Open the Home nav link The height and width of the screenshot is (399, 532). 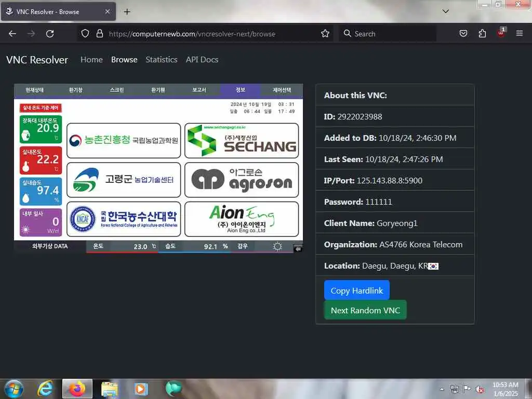[91, 59]
